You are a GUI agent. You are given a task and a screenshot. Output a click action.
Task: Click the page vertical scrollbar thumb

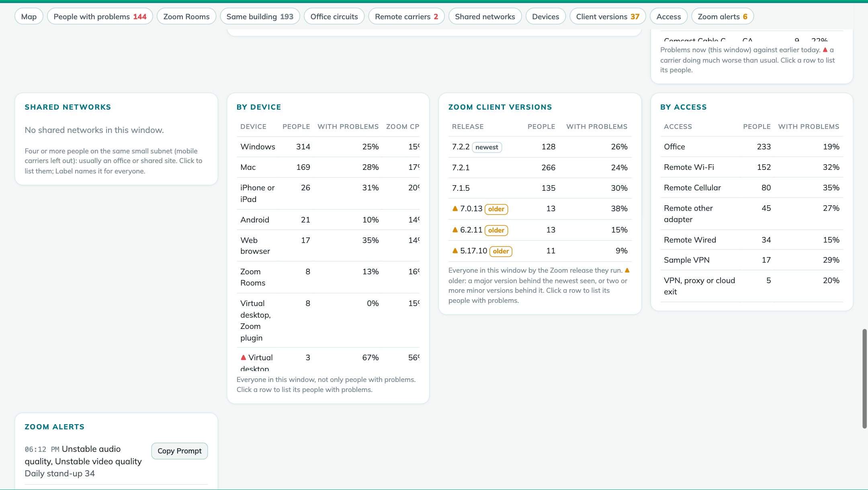[864, 379]
